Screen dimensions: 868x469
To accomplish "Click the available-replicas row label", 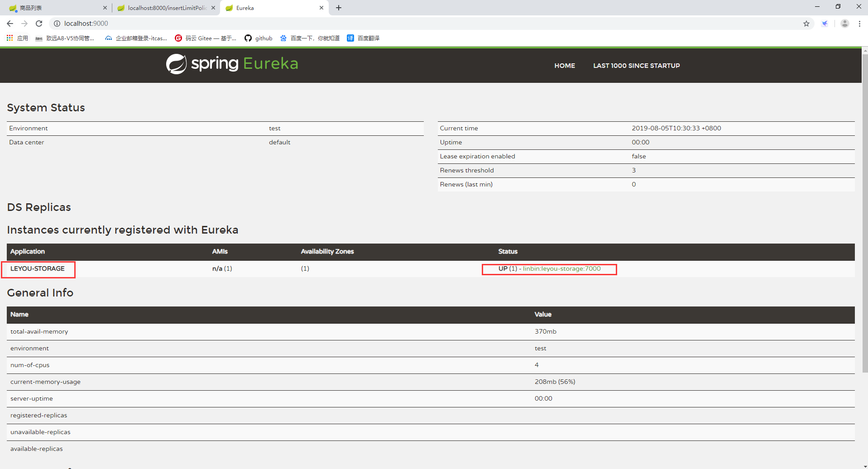I will pyautogui.click(x=36, y=449).
